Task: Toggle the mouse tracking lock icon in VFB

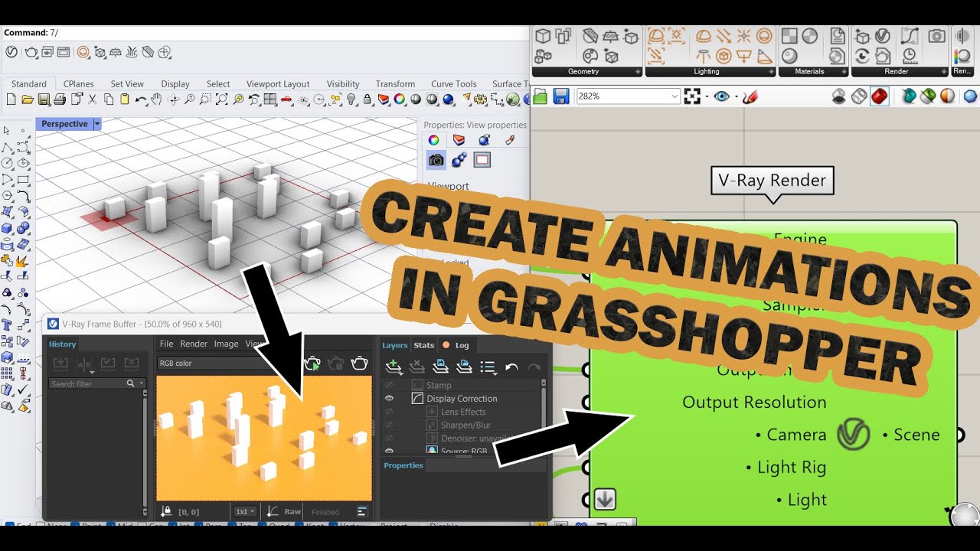Action: [166, 511]
